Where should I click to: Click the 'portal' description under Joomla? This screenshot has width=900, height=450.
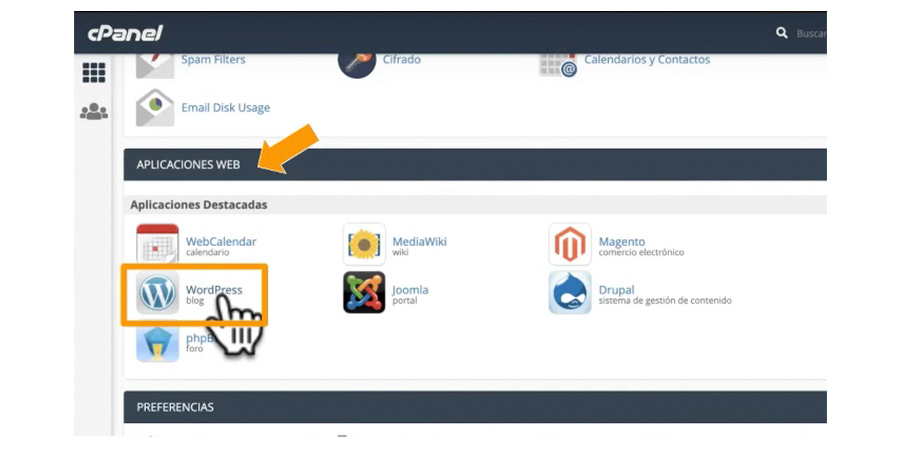(405, 300)
